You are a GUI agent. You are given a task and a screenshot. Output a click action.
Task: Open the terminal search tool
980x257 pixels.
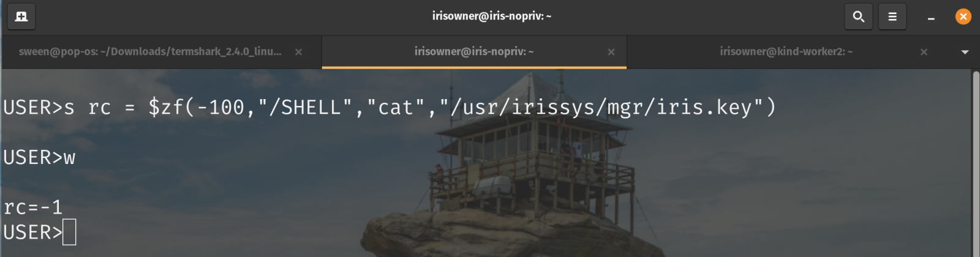pos(859,17)
